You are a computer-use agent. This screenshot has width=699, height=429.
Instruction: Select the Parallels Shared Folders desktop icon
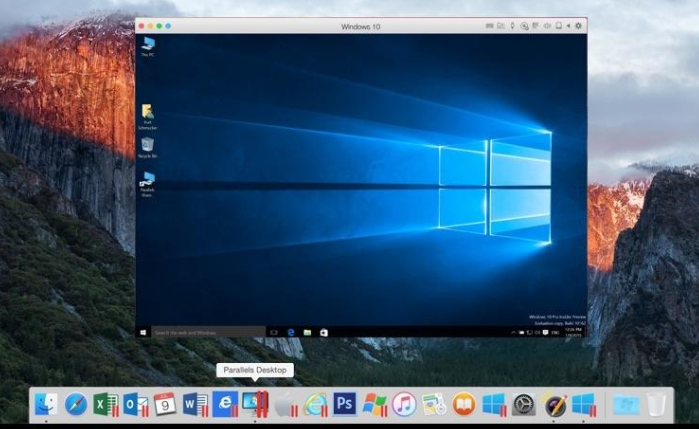(147, 184)
